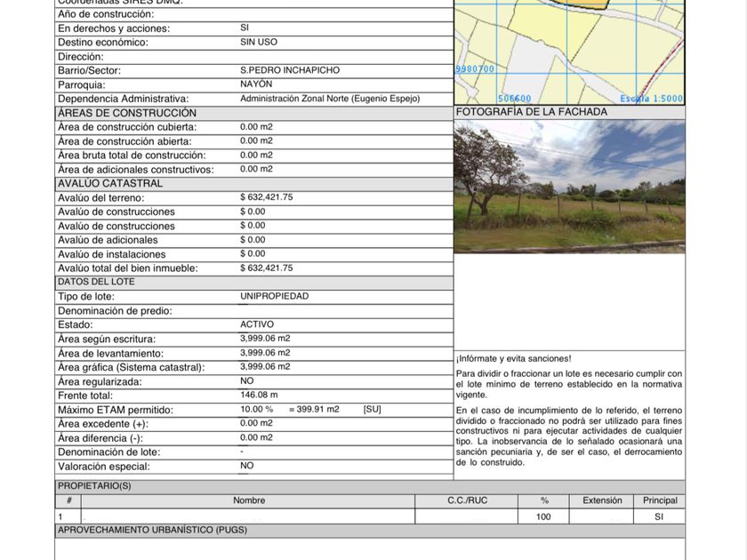Image resolution: width=747 pixels, height=560 pixels.
Task: Click the 'Área diferencia (-):' label
Action: (100, 438)
